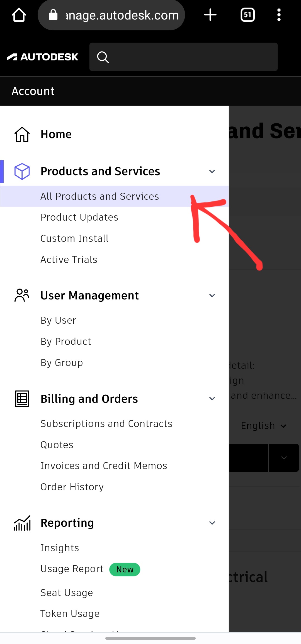Image resolution: width=301 pixels, height=644 pixels.
Task: Tap the Billing and Orders list icon
Action: [x=22, y=399]
